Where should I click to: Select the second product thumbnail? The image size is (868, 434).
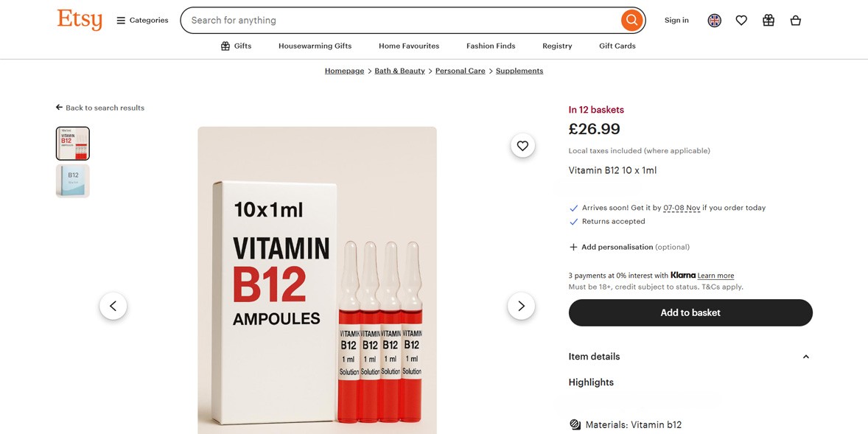pos(72,180)
